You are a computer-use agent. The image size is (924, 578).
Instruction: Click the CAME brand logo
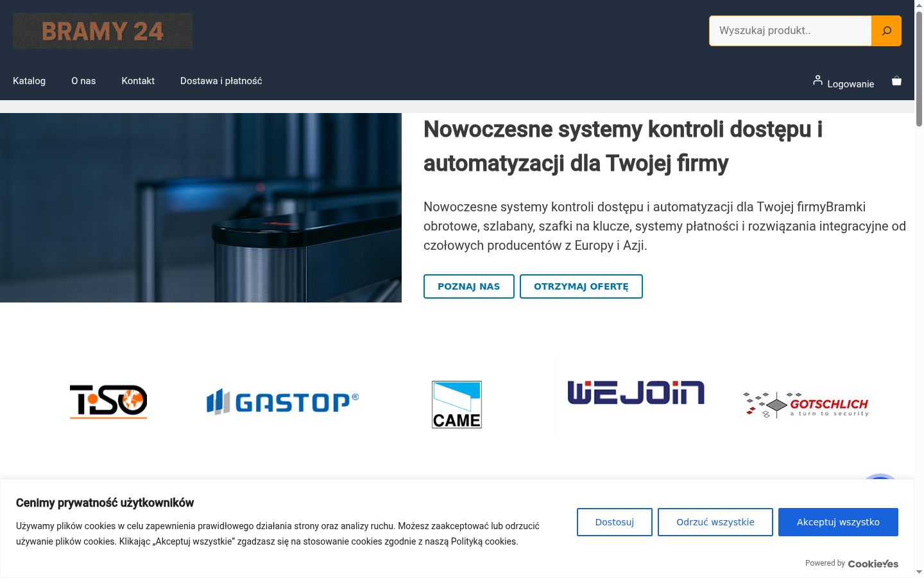point(457,405)
